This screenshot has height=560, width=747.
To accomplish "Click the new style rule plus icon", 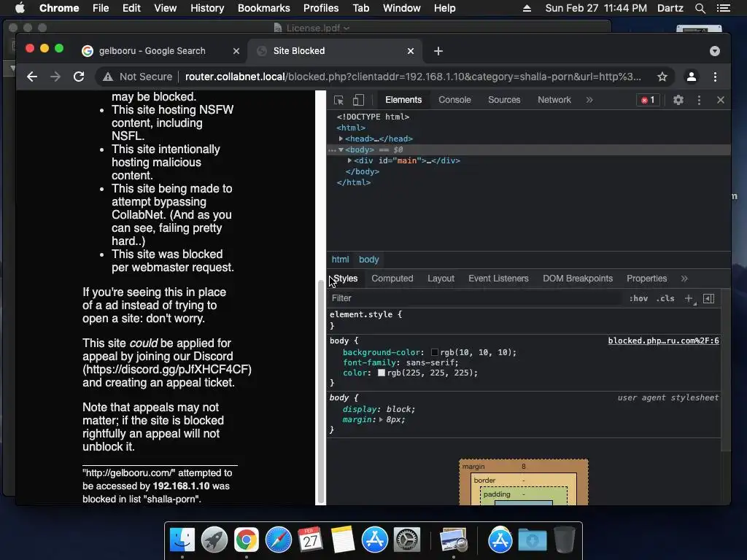I will point(689,298).
